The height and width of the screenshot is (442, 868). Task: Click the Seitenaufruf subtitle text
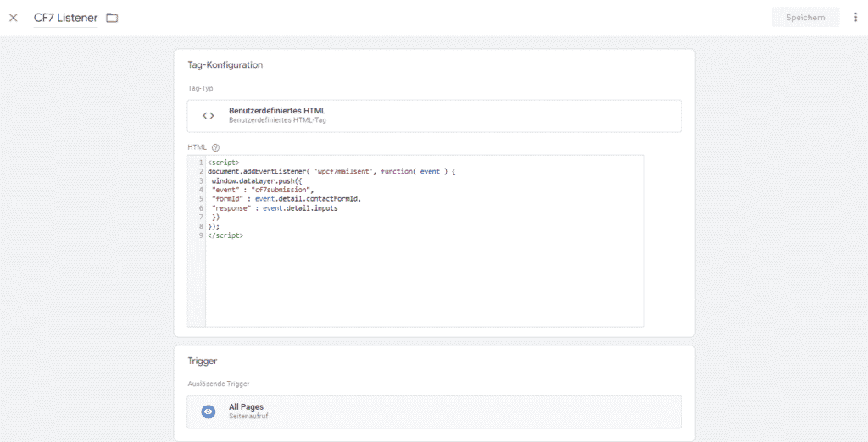[248, 416]
